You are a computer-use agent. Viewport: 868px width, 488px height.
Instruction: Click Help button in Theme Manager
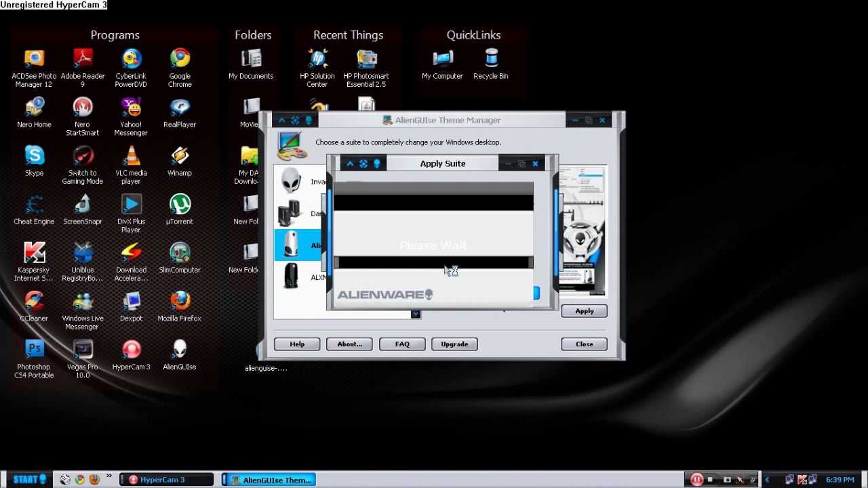pos(297,344)
